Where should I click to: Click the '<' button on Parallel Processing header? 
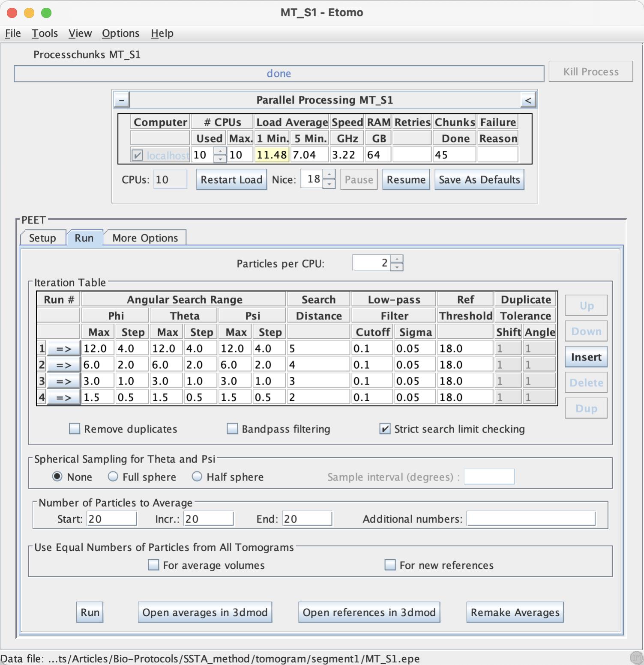click(528, 100)
